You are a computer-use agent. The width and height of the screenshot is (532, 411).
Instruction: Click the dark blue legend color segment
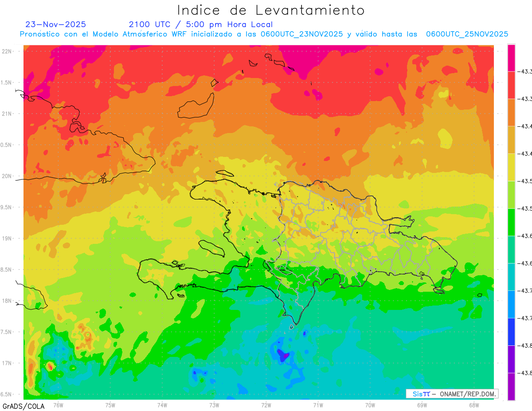coord(511,332)
